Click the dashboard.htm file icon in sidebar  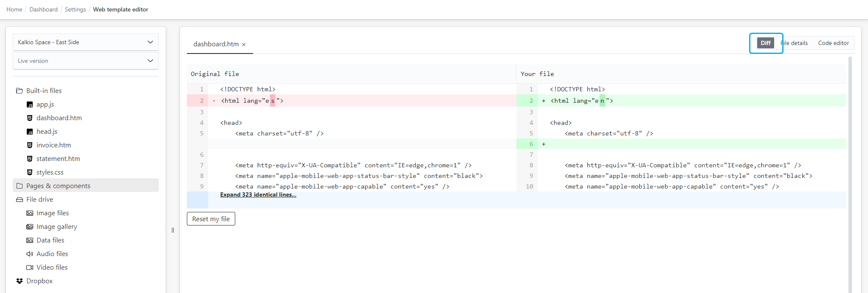(30, 118)
